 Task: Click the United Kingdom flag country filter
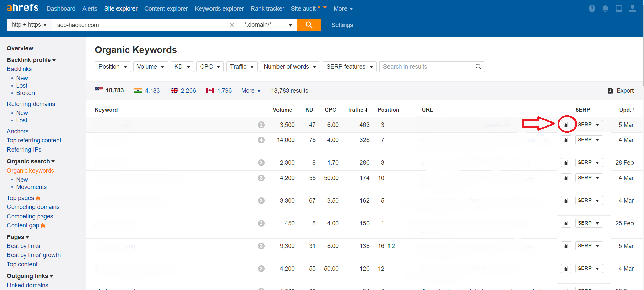click(183, 91)
